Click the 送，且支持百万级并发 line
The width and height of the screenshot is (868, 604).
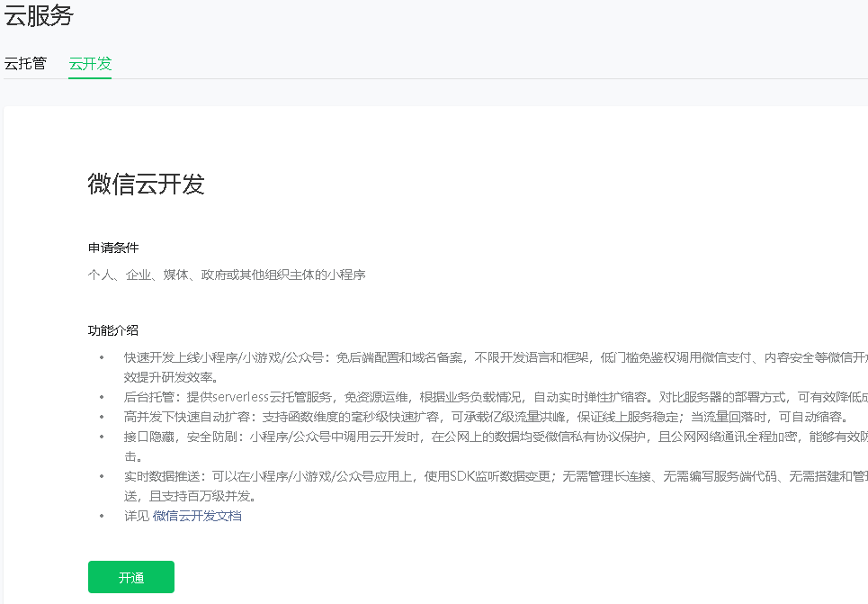[191, 496]
